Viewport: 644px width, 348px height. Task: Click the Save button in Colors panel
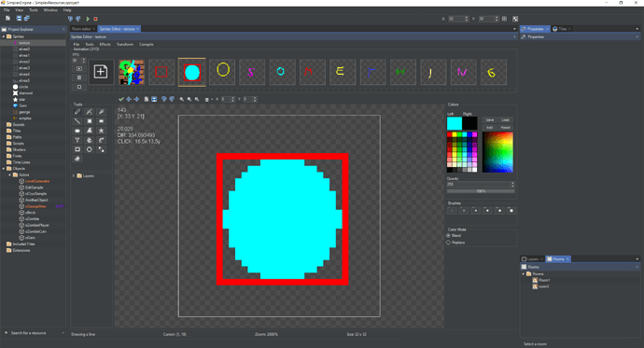[x=490, y=119]
